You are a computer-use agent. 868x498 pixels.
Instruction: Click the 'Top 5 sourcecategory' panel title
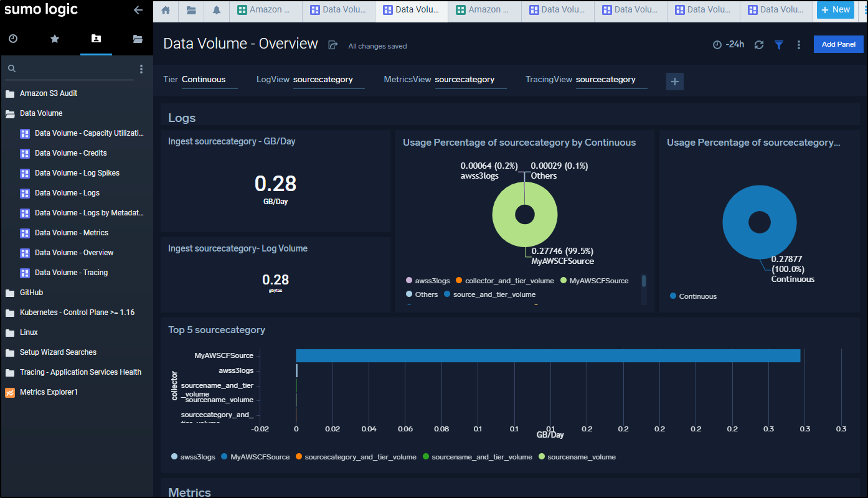217,330
